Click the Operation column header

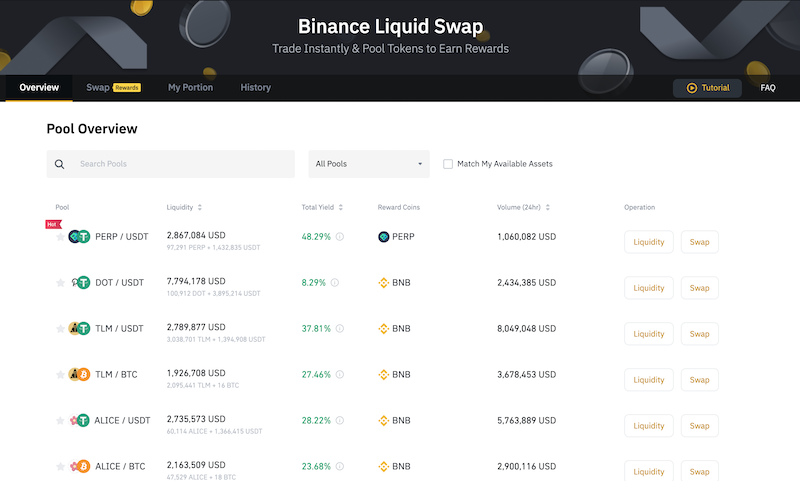point(639,207)
